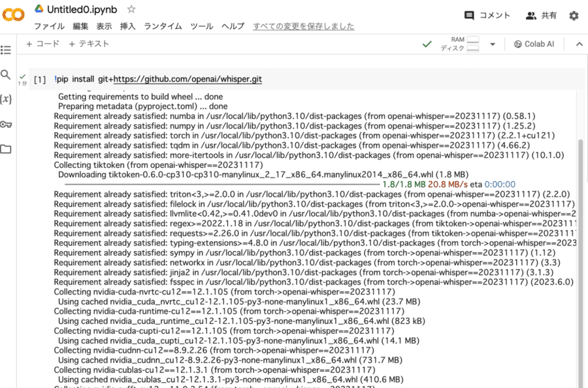Viewport: 588px width, 388px height.
Task: Open the settings gear icon
Action: [x=574, y=16]
